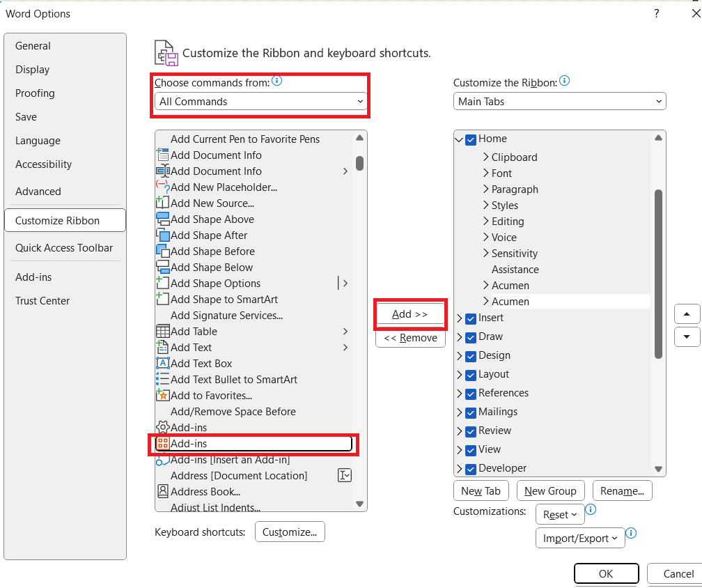This screenshot has width=702, height=588.
Task: Select the Add Text Box icon
Action: coord(162,364)
